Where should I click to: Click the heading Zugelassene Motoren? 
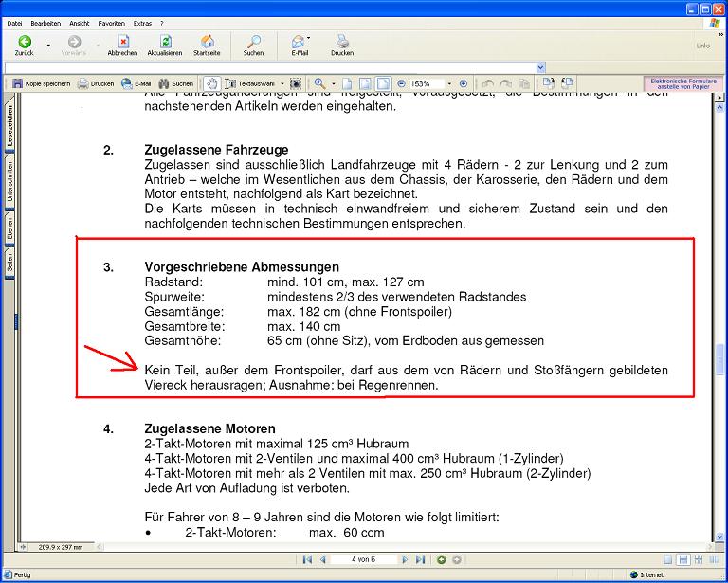209,428
